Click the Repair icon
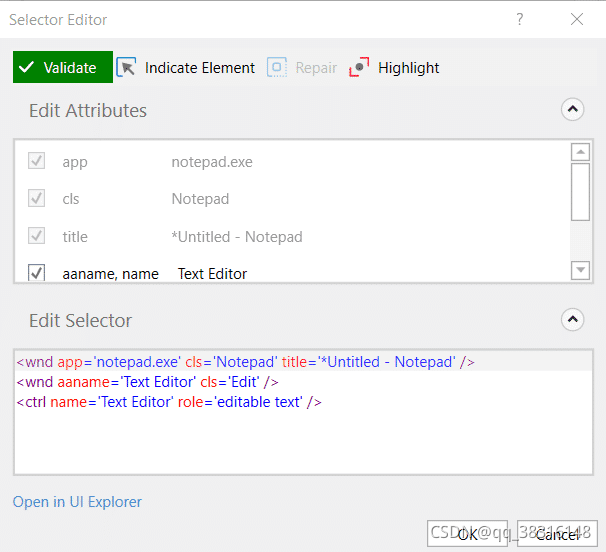Screen dimensions: 606x552 277,67
